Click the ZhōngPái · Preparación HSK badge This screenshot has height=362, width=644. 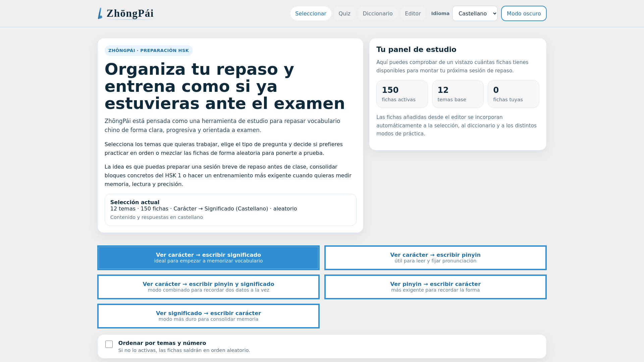149,51
